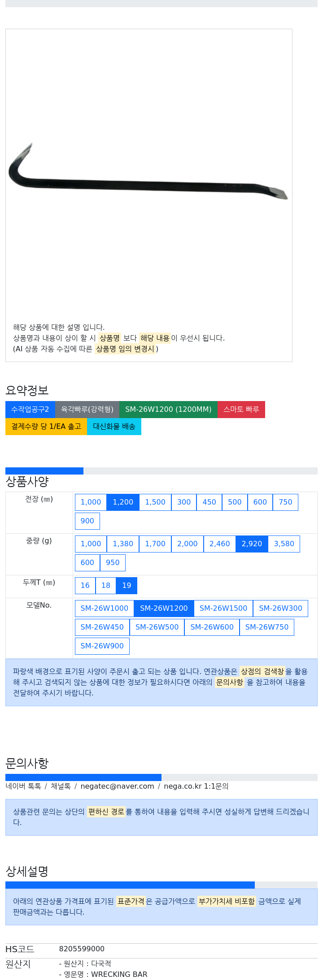Select model SM-26W1500
The height and width of the screenshot is (980, 323).
(x=223, y=609)
